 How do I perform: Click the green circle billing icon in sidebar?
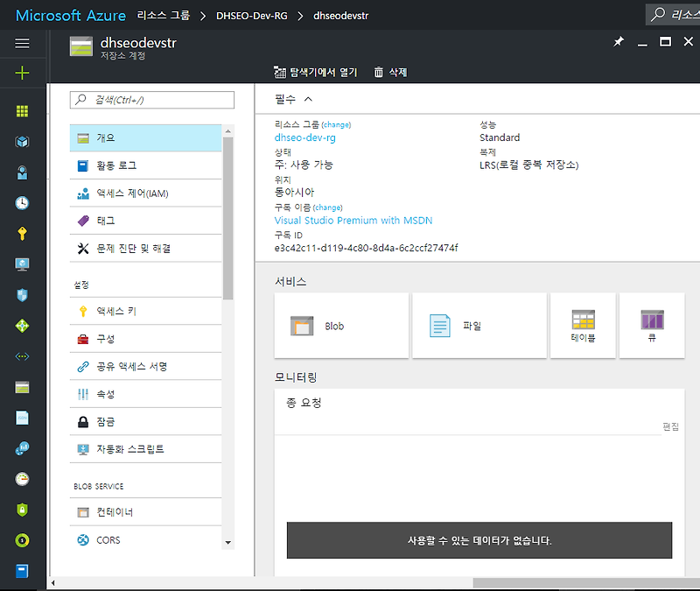22,540
